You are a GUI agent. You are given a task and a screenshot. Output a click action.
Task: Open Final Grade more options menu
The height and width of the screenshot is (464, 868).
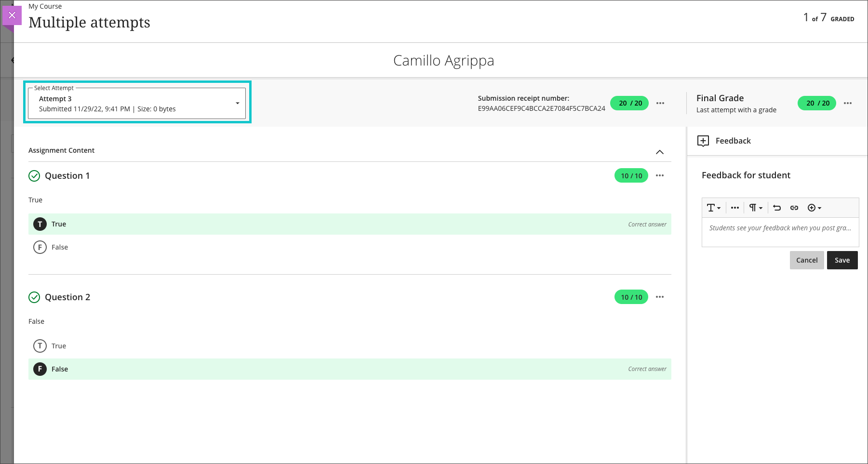[x=848, y=103]
